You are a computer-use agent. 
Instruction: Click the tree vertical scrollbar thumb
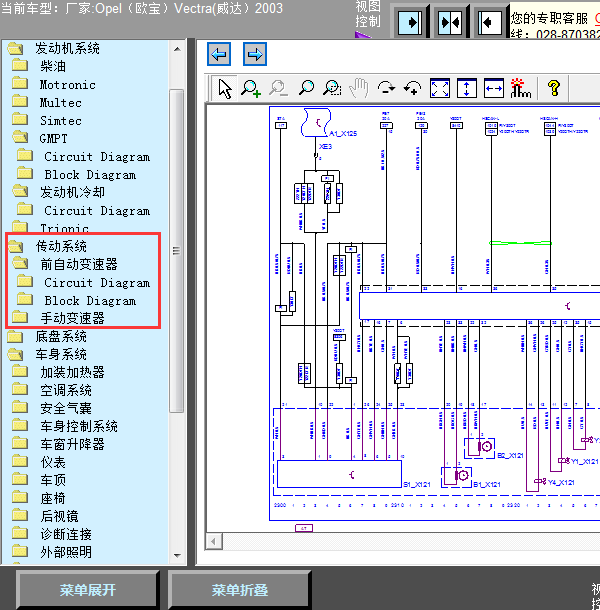click(177, 251)
